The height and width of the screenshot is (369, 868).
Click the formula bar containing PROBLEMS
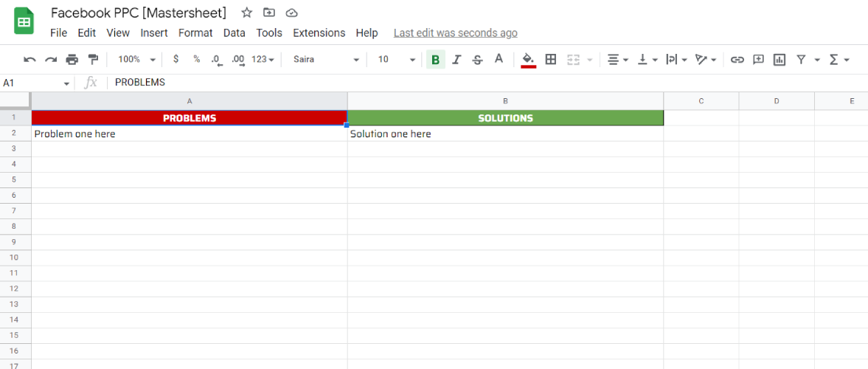[x=487, y=83]
